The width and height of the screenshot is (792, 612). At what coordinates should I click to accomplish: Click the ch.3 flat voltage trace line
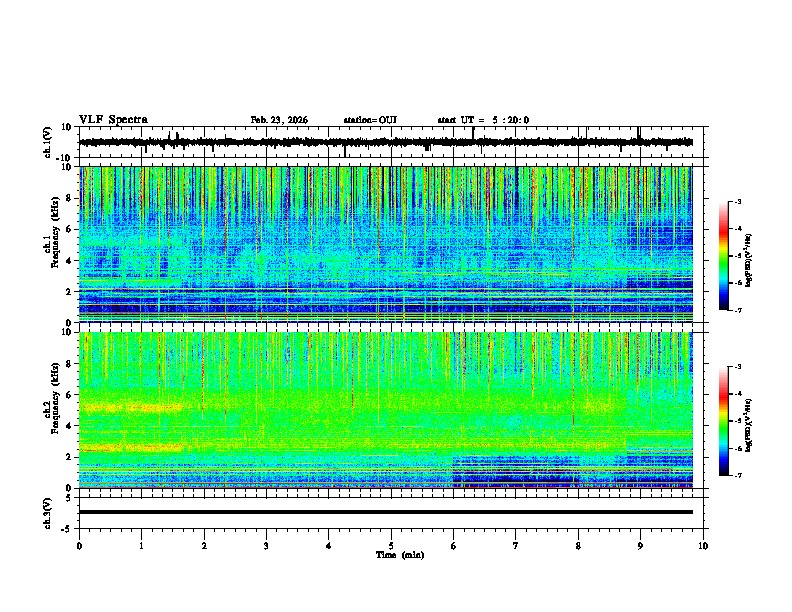386,512
